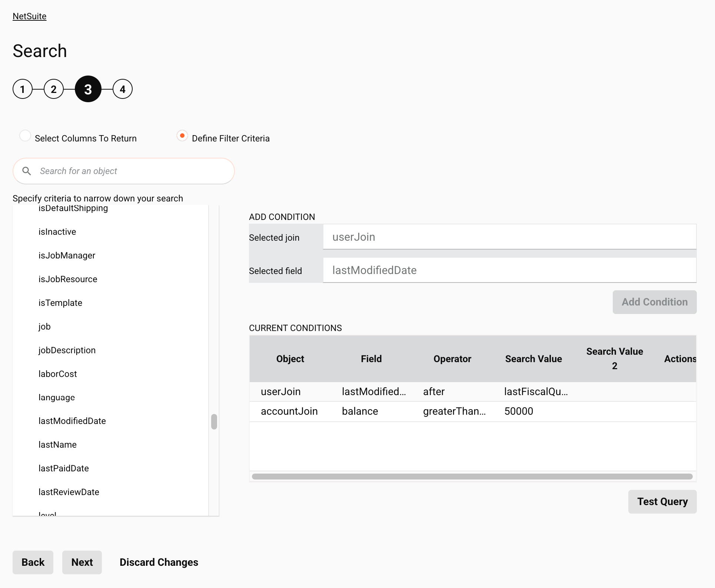The height and width of the screenshot is (588, 715).
Task: Go to wizard step 1
Action: click(23, 89)
